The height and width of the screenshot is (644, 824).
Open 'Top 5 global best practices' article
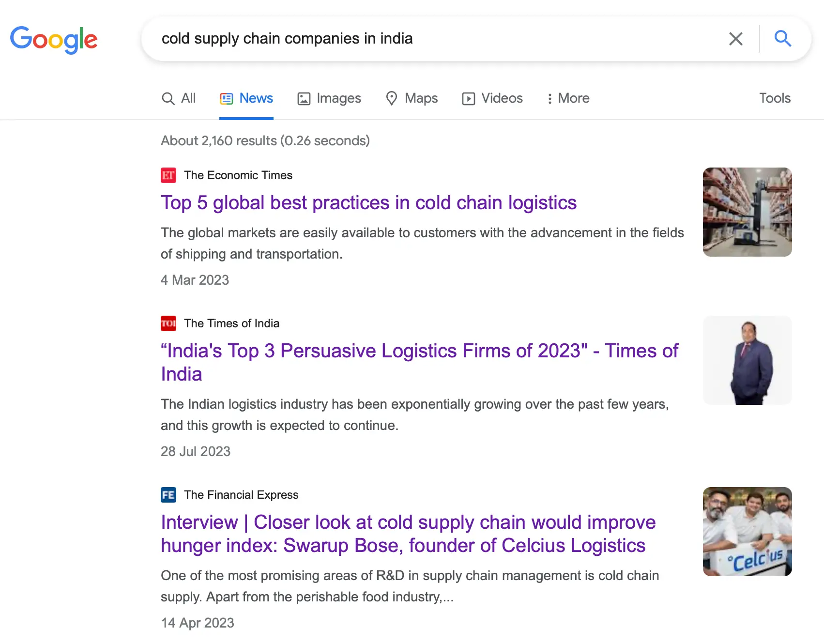pyautogui.click(x=368, y=203)
